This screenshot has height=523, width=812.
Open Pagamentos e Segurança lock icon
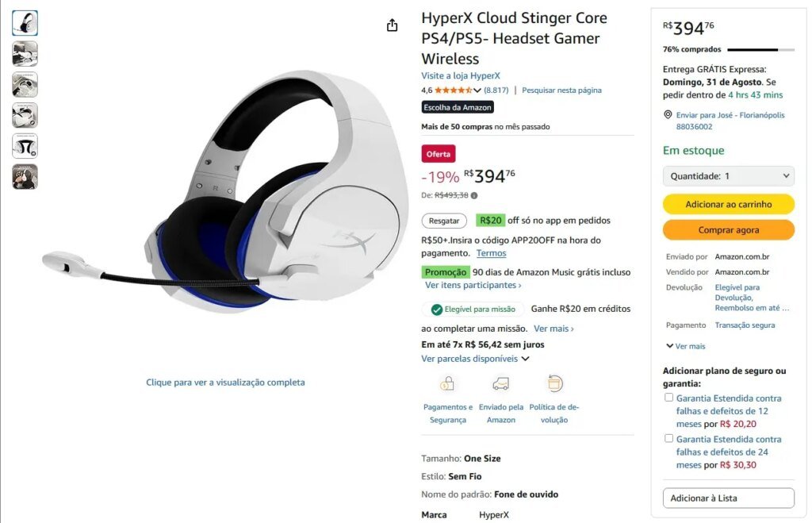tap(447, 383)
